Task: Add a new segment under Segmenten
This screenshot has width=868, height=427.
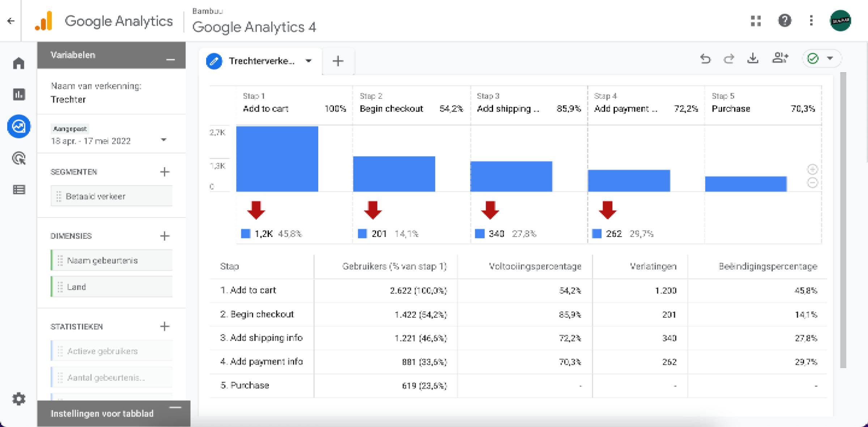Action: click(165, 172)
